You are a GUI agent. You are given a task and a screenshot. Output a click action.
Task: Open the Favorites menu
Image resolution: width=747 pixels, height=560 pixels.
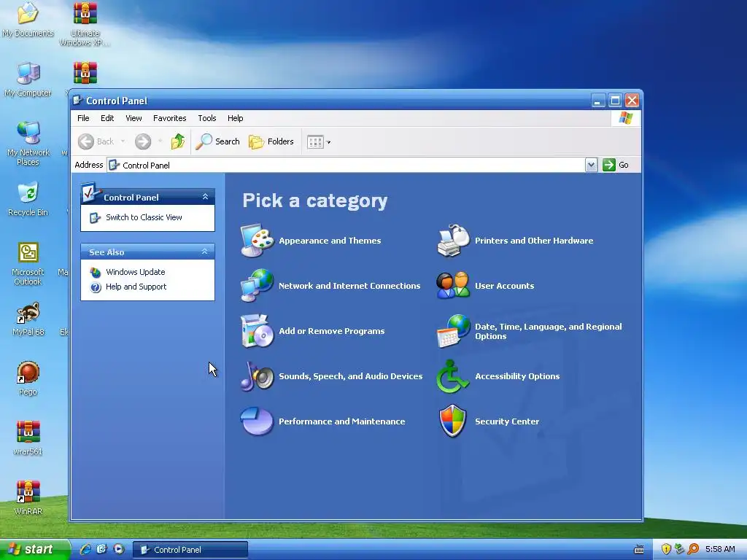(x=169, y=118)
